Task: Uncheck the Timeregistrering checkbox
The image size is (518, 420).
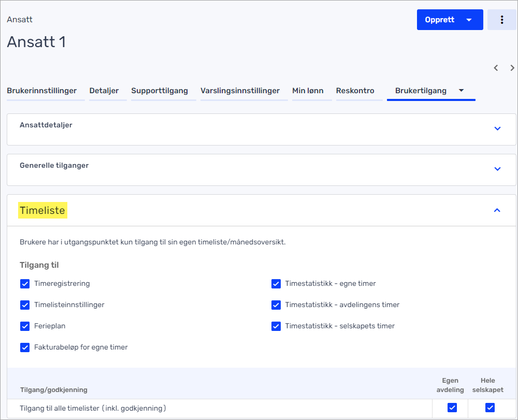Action: (25, 284)
